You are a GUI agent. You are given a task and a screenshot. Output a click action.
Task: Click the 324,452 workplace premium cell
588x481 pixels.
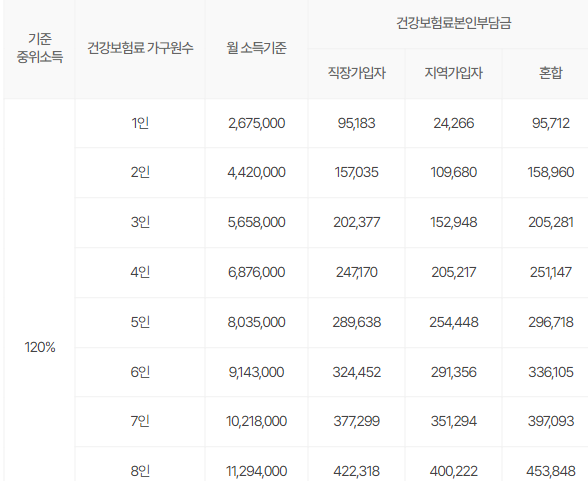tap(357, 372)
